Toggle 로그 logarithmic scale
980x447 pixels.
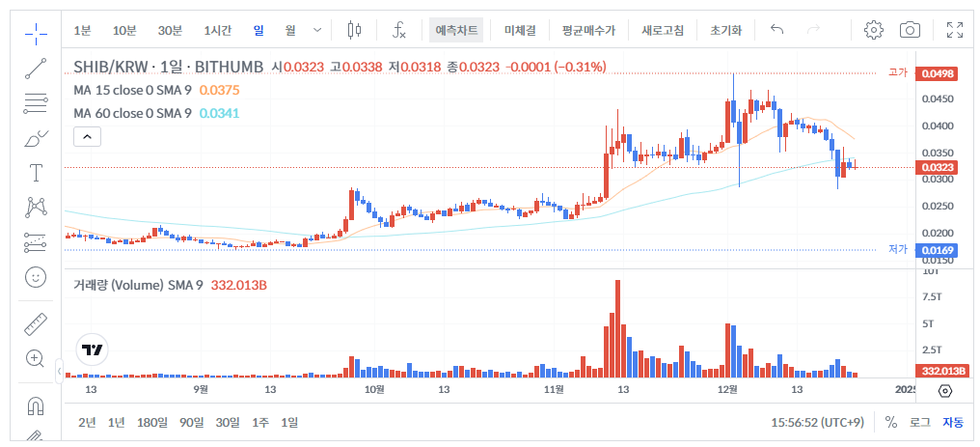tap(919, 423)
